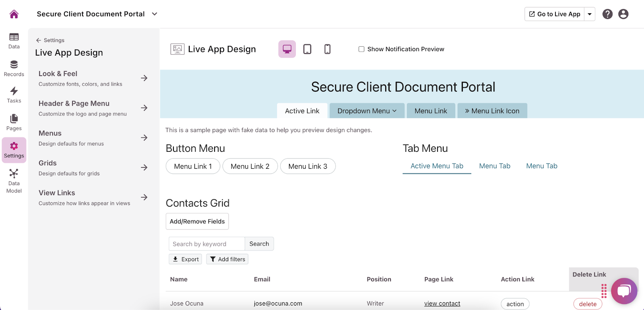Open the help question mark icon

(607, 14)
